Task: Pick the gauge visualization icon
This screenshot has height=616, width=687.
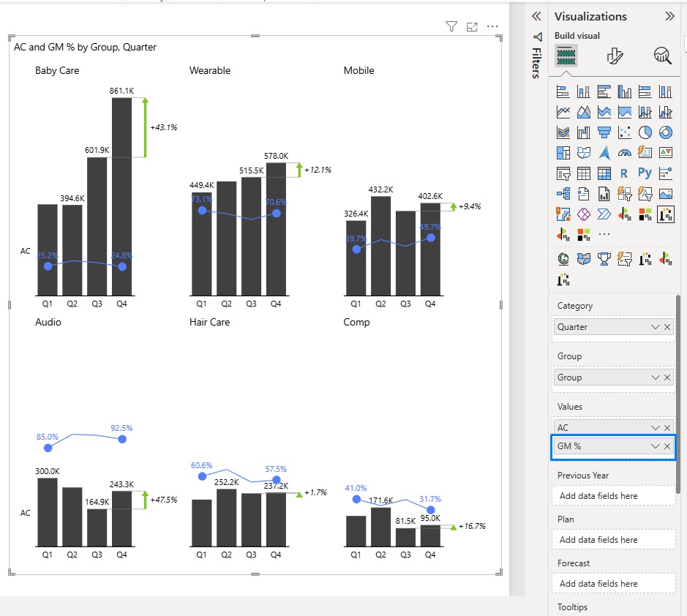Action: point(624,153)
